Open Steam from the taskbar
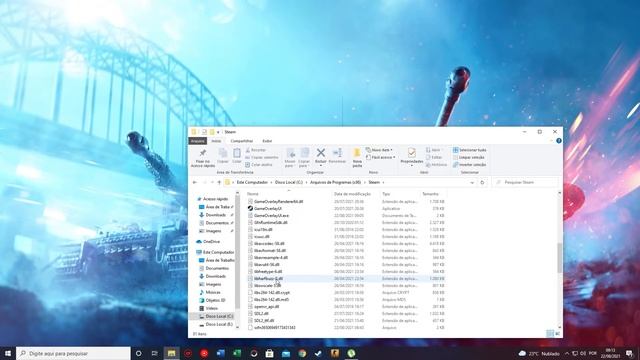 [x=318, y=353]
